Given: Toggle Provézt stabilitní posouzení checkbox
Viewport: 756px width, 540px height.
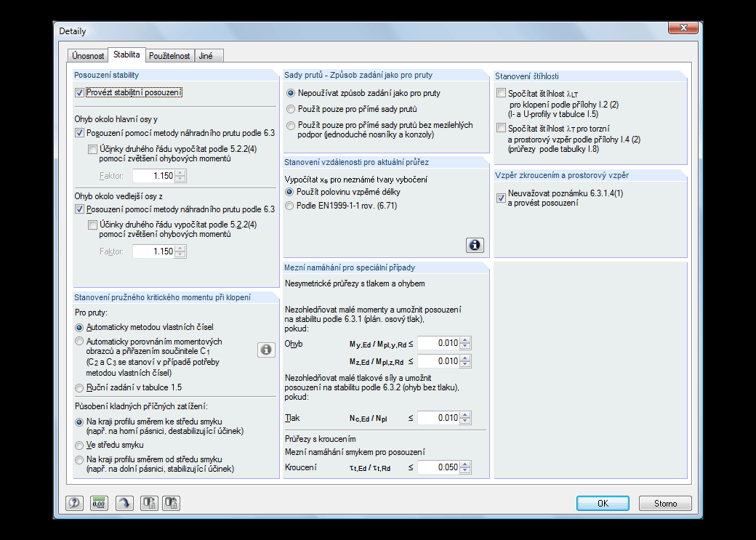Looking at the screenshot, I should point(79,92).
